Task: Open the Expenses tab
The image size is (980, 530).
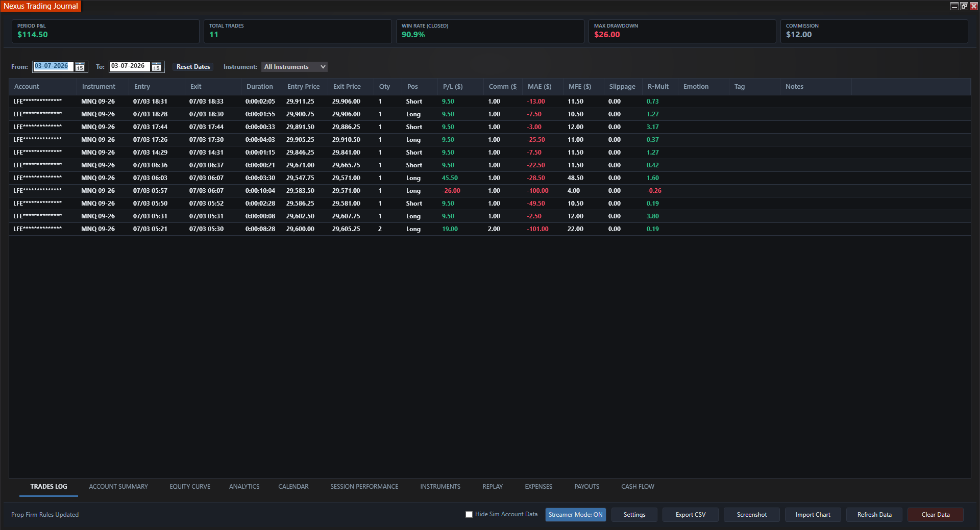Action: click(538, 487)
